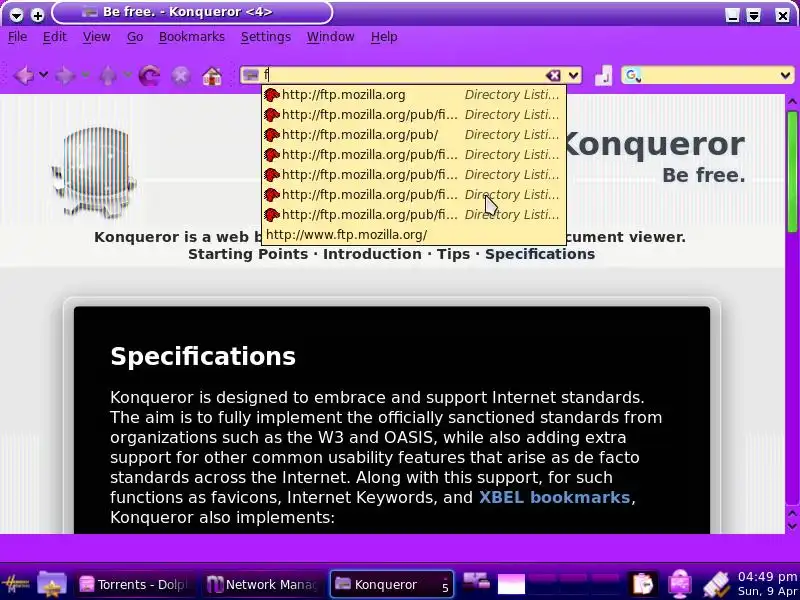This screenshot has width=800, height=600.
Task: Open the XBEL bookmarks link
Action: pyautogui.click(x=555, y=497)
